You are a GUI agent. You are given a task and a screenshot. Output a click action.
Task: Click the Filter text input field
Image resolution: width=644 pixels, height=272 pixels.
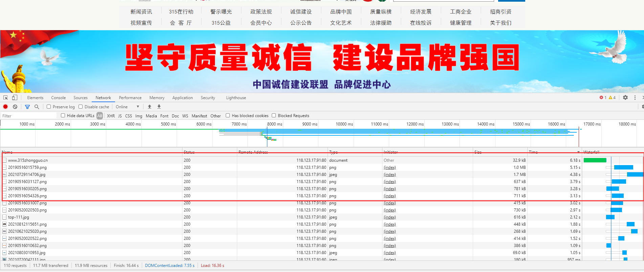tap(29, 116)
